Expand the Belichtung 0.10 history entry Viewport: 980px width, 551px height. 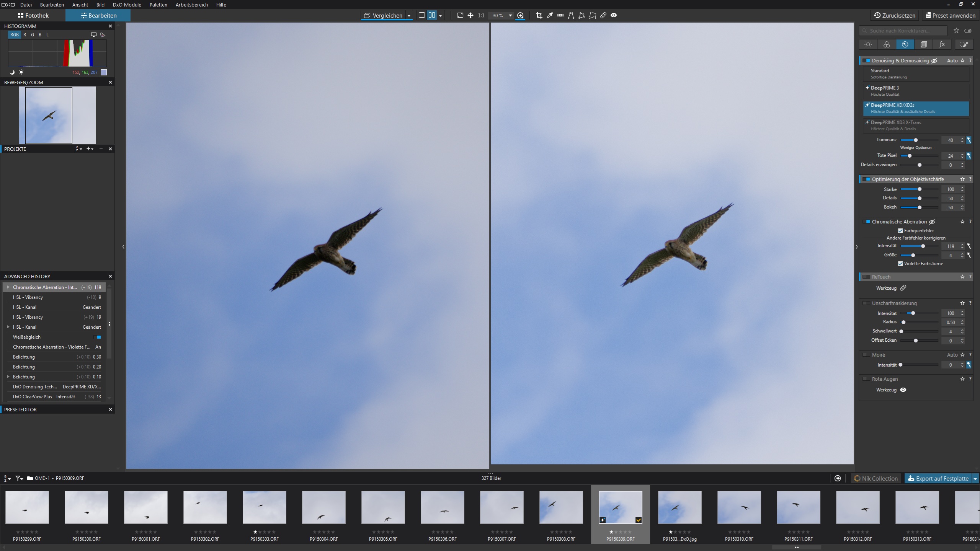(x=8, y=377)
